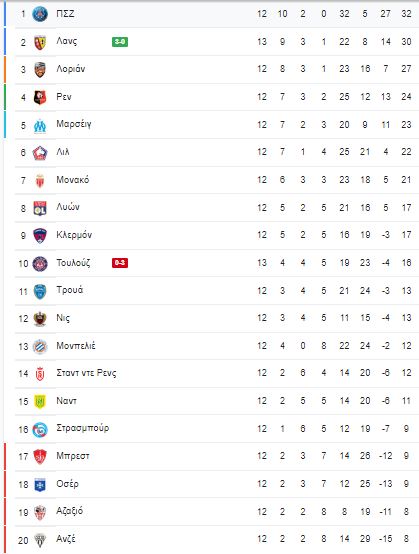This screenshot has width=419, height=554.
Task: Select the Ρεν team crest
Action: tap(40, 98)
